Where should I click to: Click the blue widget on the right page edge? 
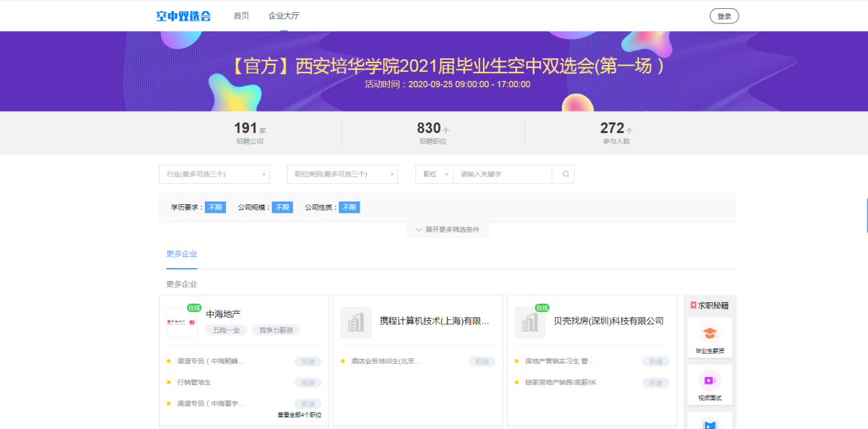865,212
